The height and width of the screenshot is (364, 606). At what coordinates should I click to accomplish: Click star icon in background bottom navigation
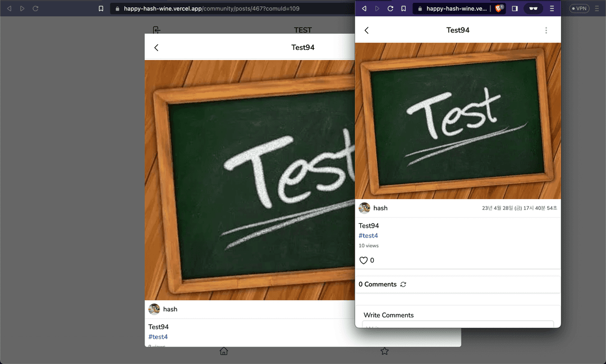(384, 351)
